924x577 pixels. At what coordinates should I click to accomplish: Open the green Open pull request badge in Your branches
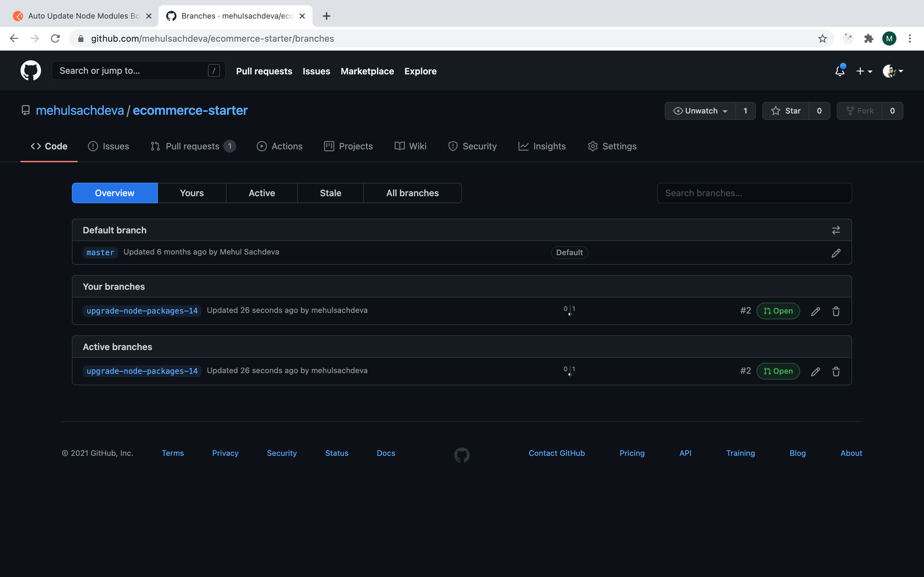[x=778, y=311]
